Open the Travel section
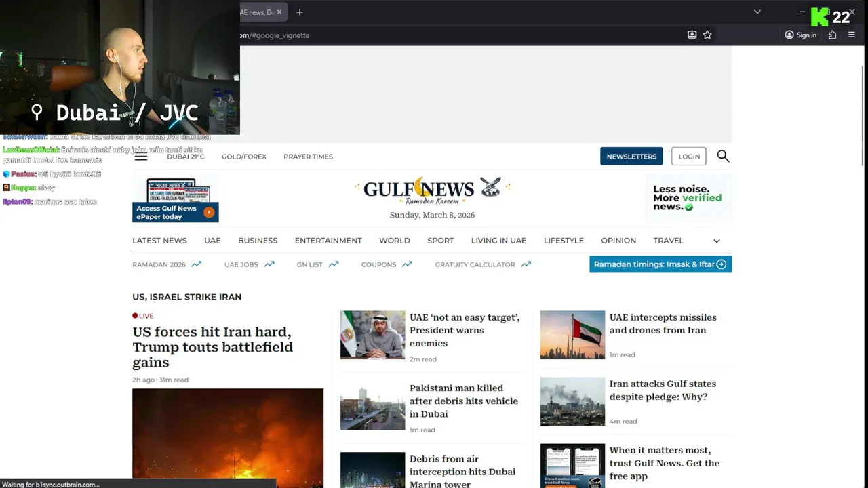This screenshot has width=868, height=488. tap(668, 241)
